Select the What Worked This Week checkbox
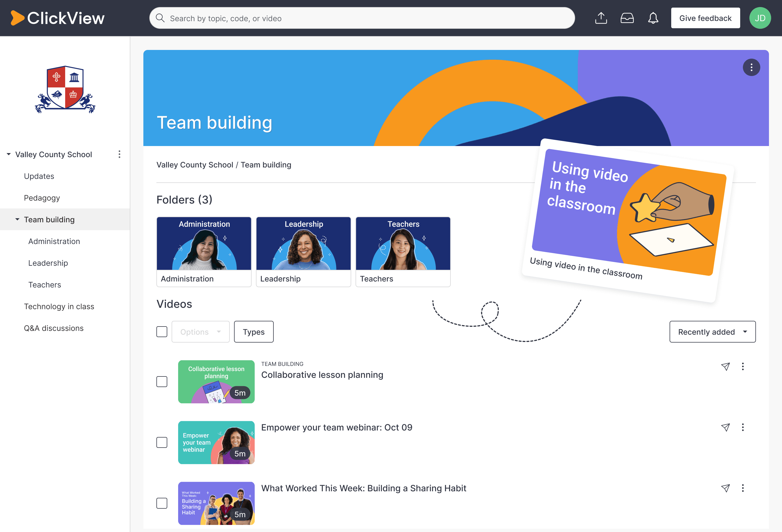This screenshot has width=782, height=532. 162,503
